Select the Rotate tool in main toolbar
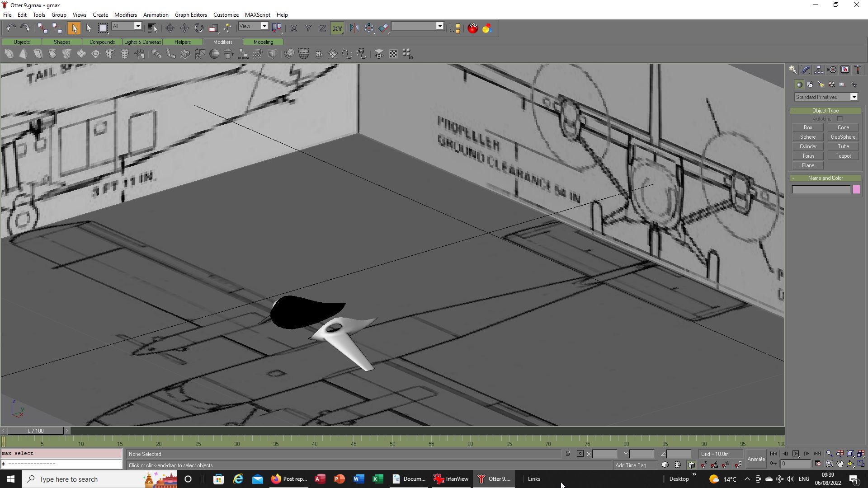 pos(199,28)
